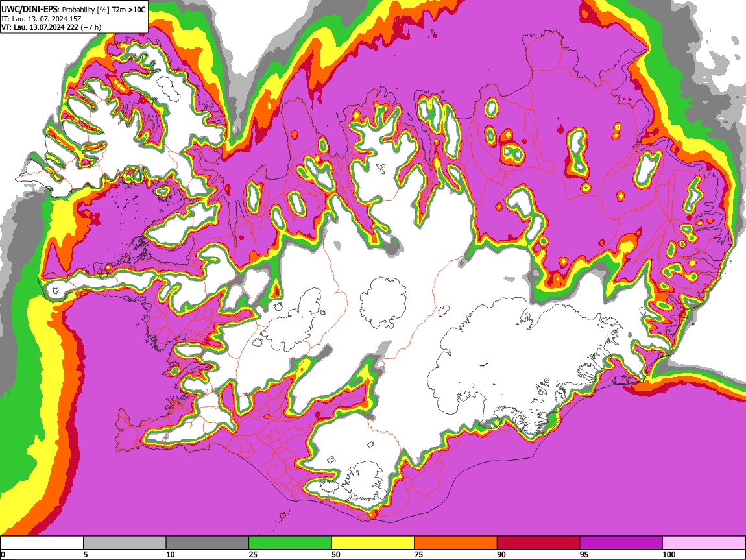The image size is (746, 560).
Task: Click legend value 100
Action: click(x=669, y=554)
